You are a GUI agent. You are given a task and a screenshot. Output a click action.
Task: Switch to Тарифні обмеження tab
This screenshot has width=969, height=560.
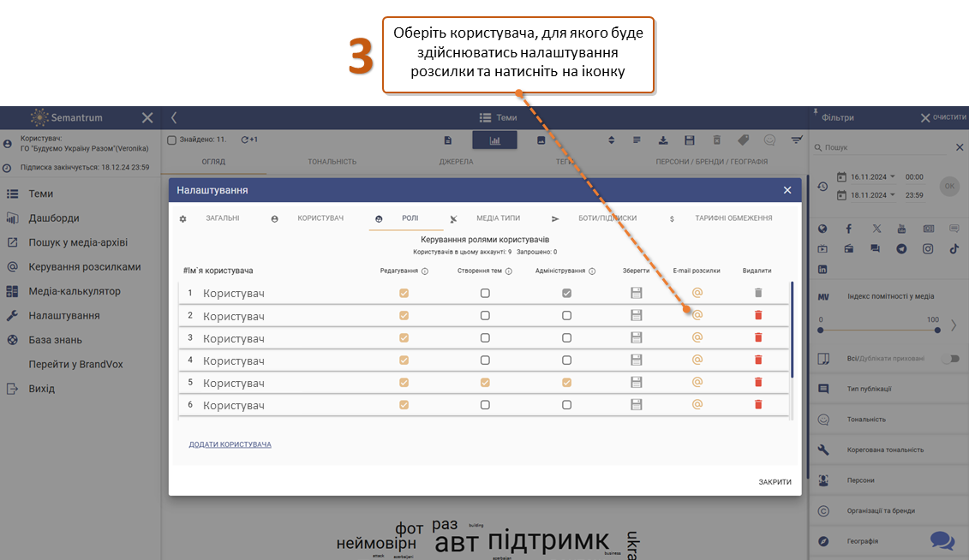(733, 218)
